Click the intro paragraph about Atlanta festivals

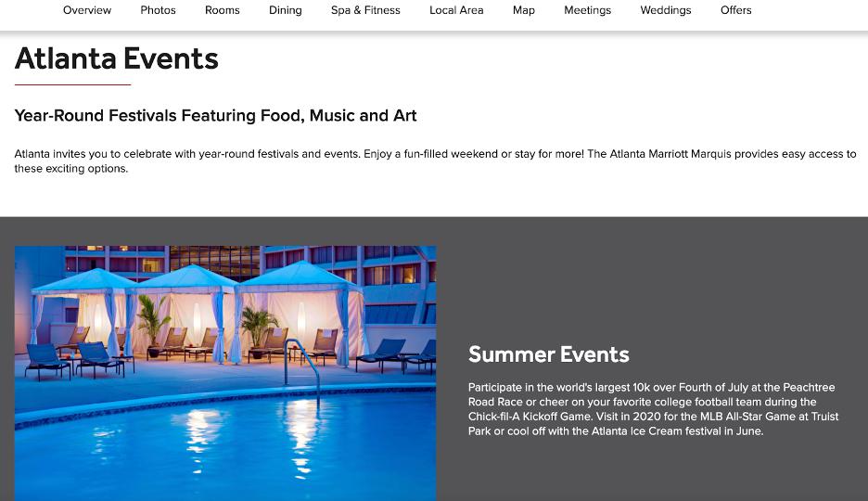(434, 161)
